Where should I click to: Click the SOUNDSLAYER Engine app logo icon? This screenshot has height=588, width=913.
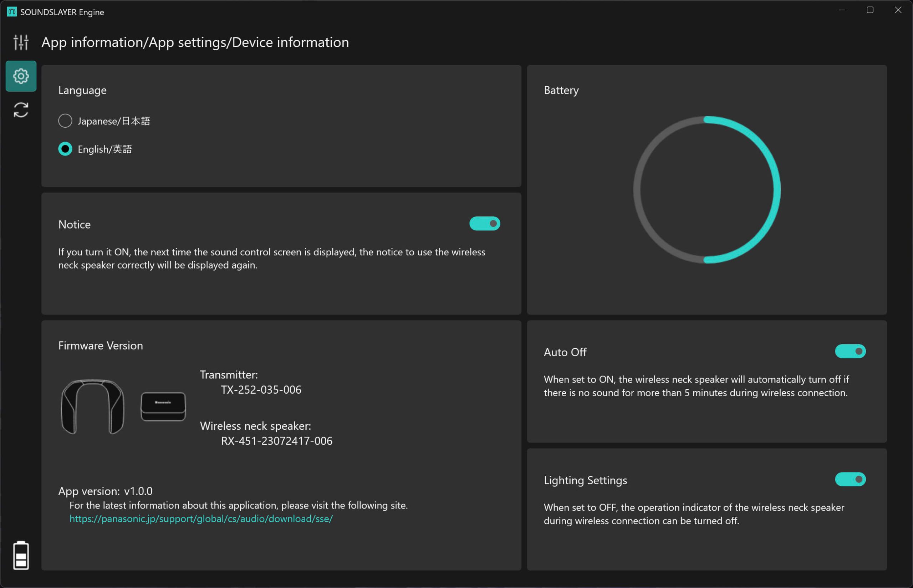tap(12, 12)
